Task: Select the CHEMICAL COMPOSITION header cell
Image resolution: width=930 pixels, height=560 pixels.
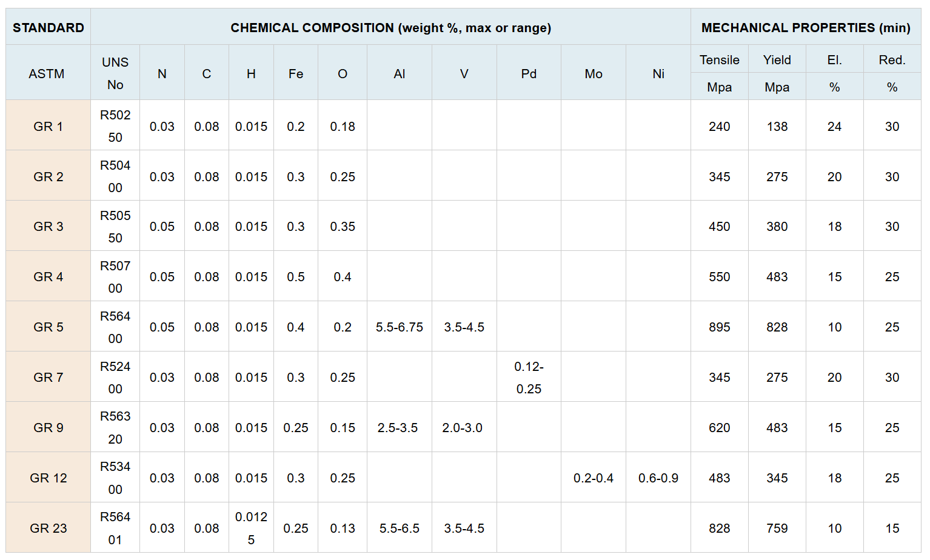Action: (390, 27)
